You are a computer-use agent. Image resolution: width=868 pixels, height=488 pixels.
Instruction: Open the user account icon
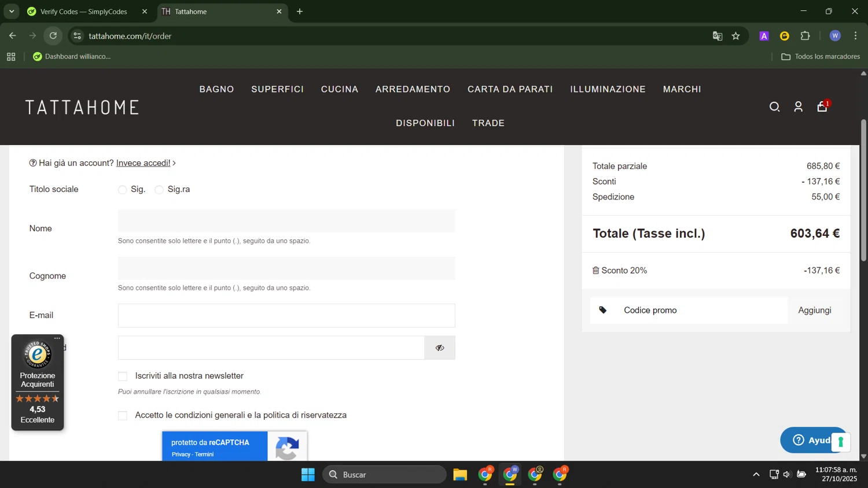click(798, 107)
